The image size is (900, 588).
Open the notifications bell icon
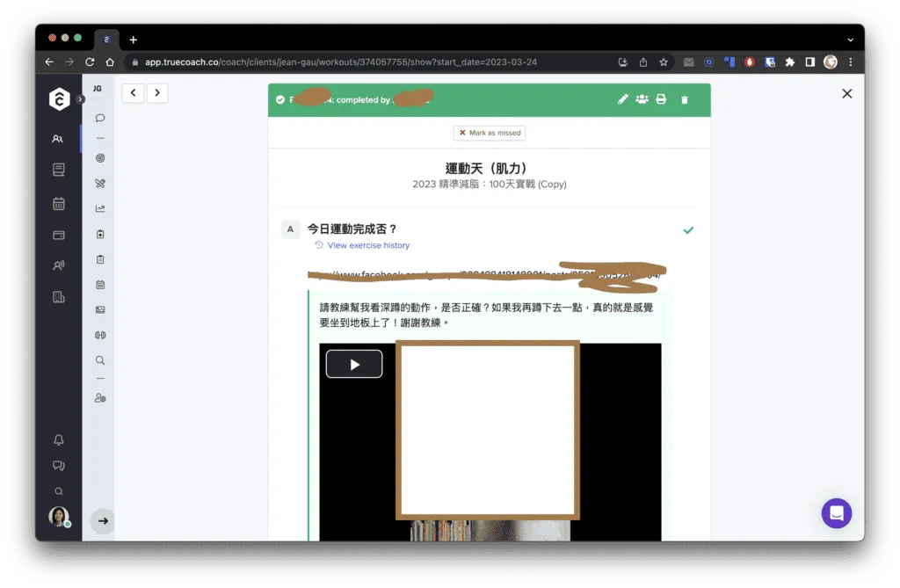pos(59,440)
